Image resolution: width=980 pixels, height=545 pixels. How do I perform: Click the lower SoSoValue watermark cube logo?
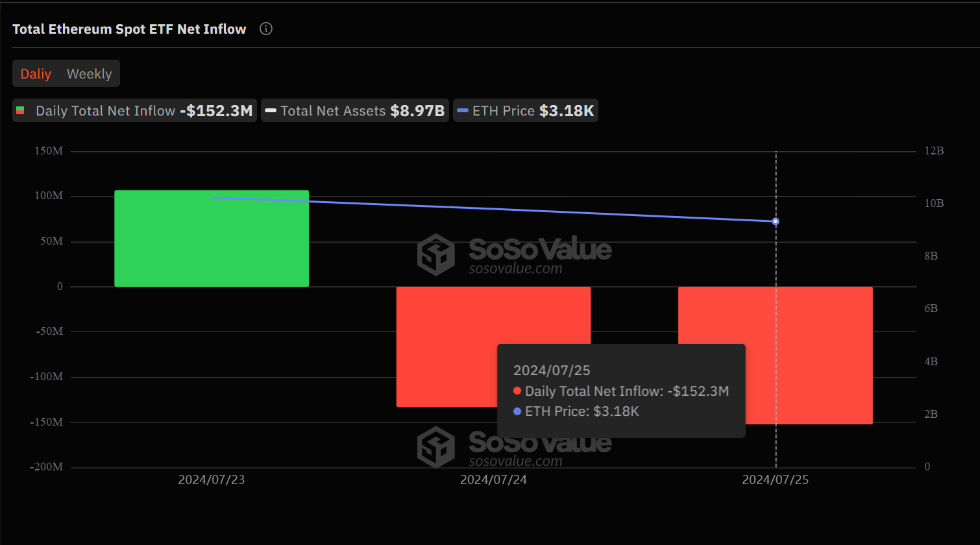click(x=436, y=447)
